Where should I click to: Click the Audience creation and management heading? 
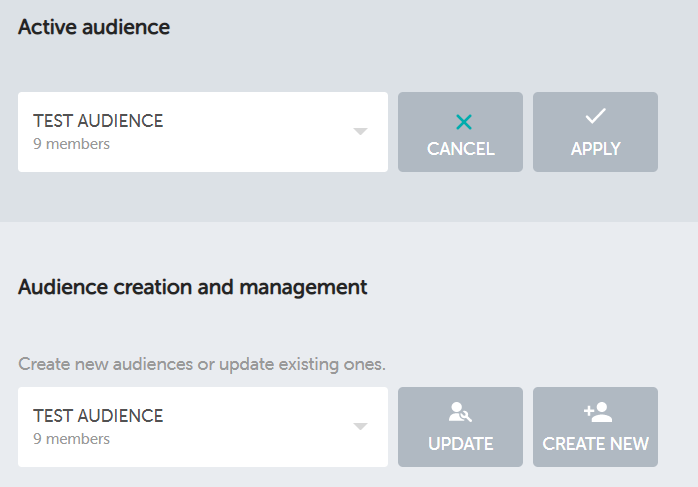pyautogui.click(x=193, y=288)
